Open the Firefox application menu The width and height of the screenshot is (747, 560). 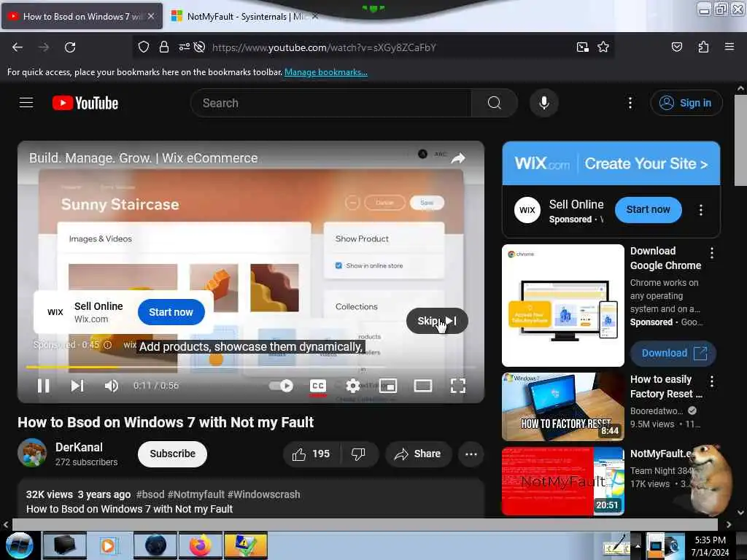pos(729,47)
